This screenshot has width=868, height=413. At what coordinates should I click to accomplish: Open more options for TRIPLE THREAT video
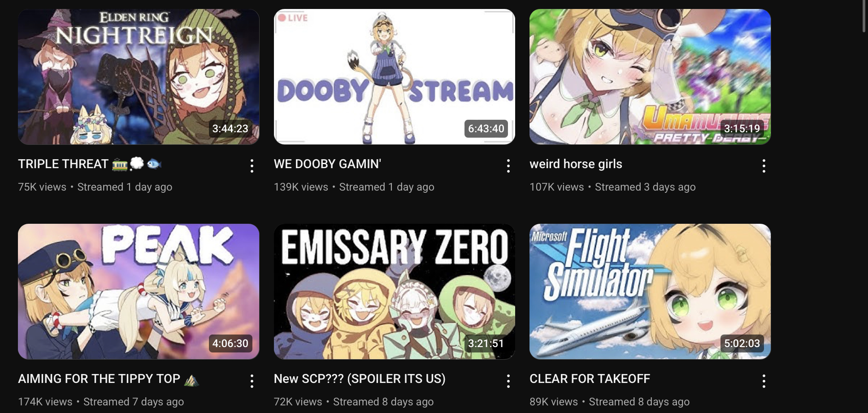coord(252,166)
